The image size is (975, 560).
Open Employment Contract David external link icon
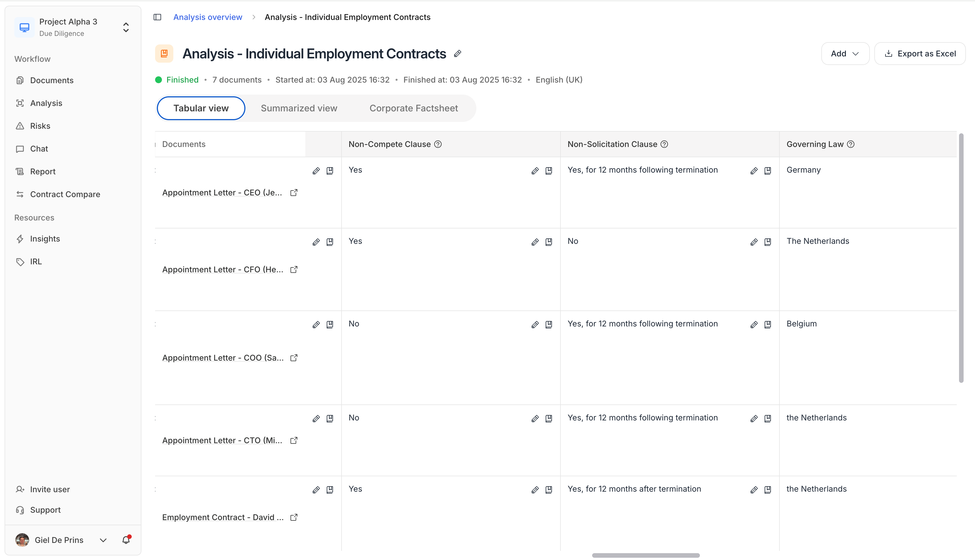point(294,517)
